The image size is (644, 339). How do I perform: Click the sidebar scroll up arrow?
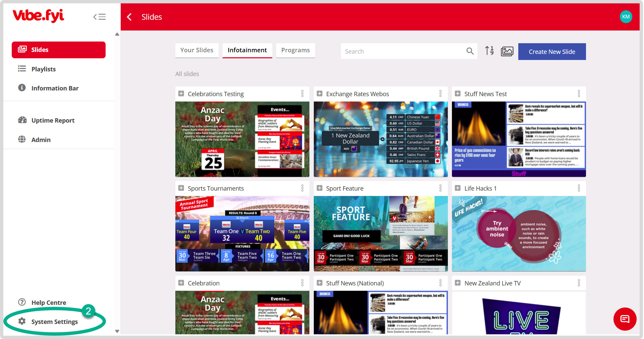(x=117, y=34)
